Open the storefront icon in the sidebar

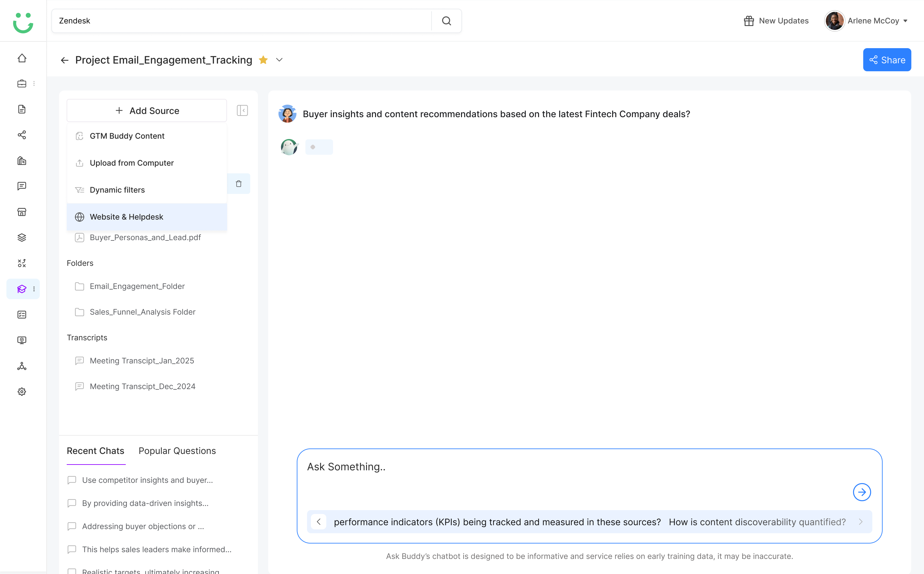pos(22,212)
